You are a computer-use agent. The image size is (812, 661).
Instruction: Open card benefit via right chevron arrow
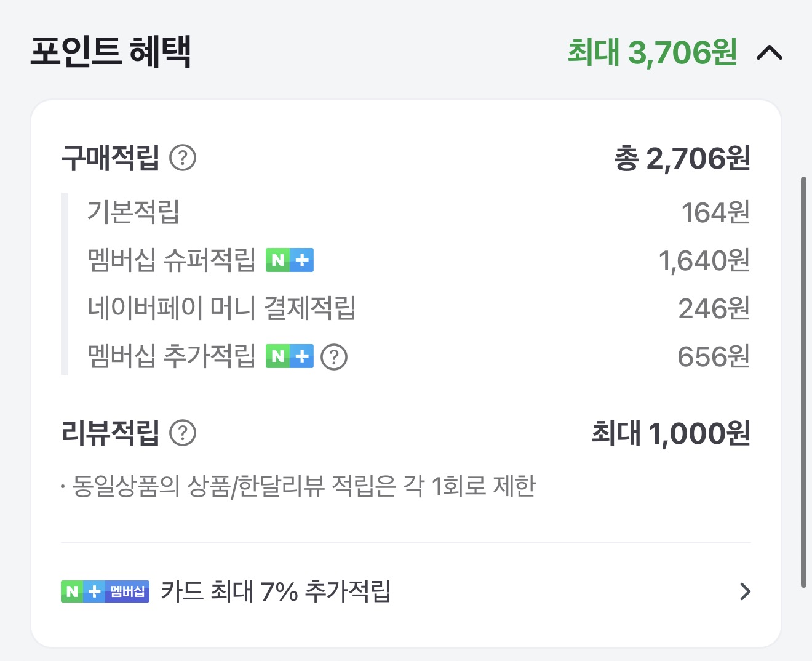pyautogui.click(x=745, y=591)
